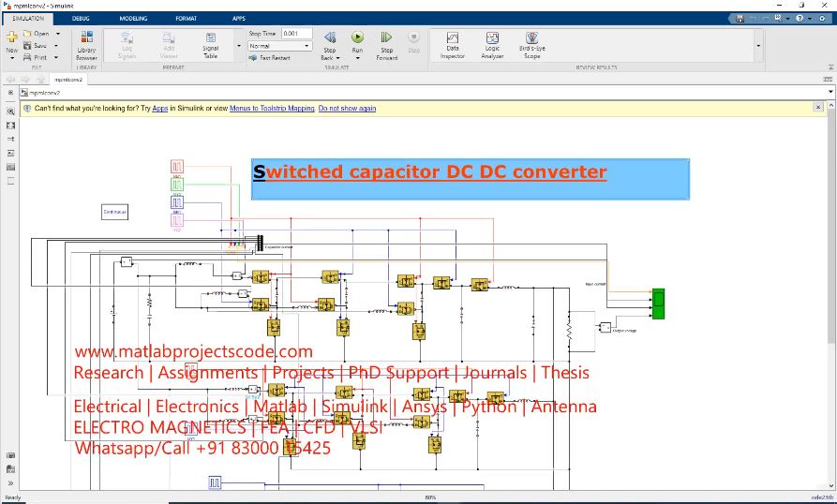Click the Area tool in left palette
The image size is (837, 504).
[10, 181]
